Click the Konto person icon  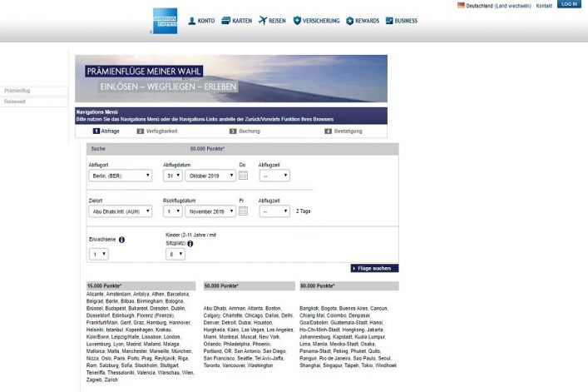tap(191, 21)
